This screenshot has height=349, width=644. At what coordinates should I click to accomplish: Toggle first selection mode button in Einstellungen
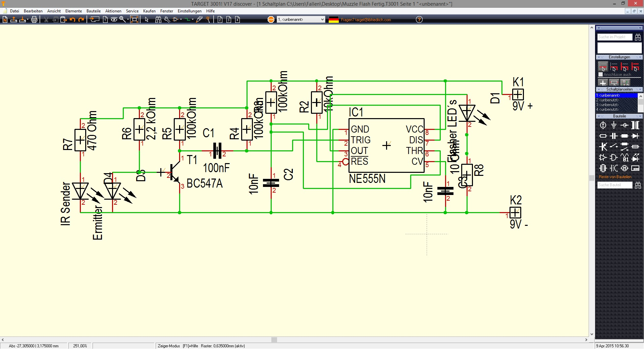pos(603,66)
